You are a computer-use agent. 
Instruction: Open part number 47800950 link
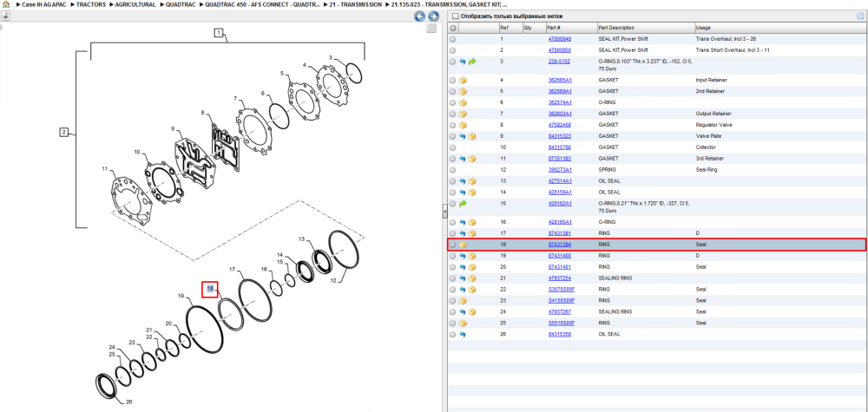560,50
